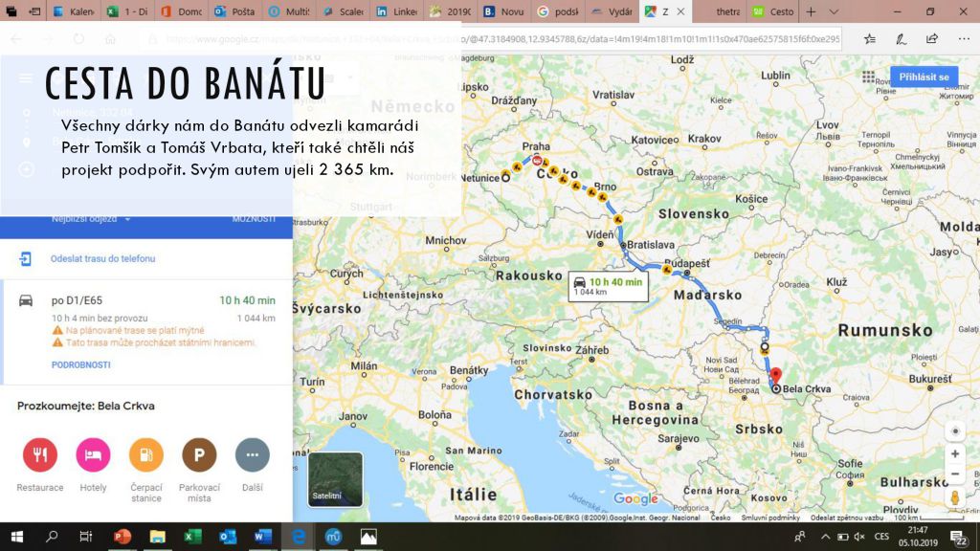Switch to the Vydár browser tab
Screen dimensions: 980x551
pyautogui.click(x=612, y=11)
